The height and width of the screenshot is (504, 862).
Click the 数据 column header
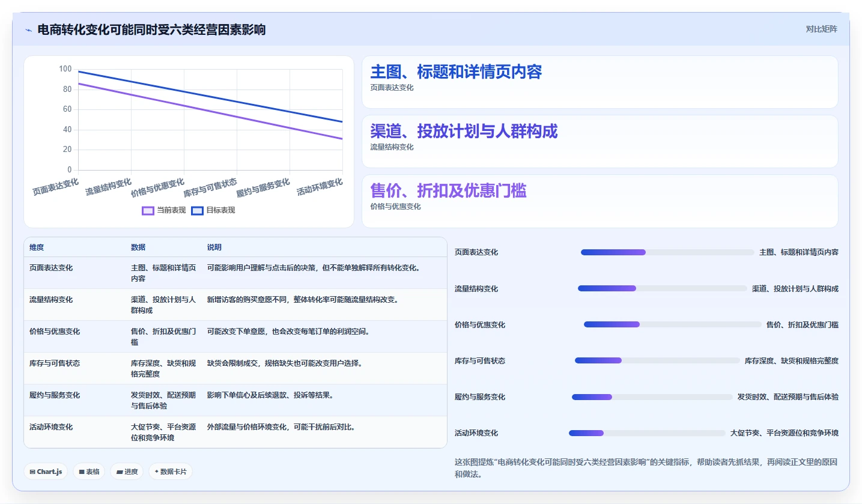(x=138, y=247)
